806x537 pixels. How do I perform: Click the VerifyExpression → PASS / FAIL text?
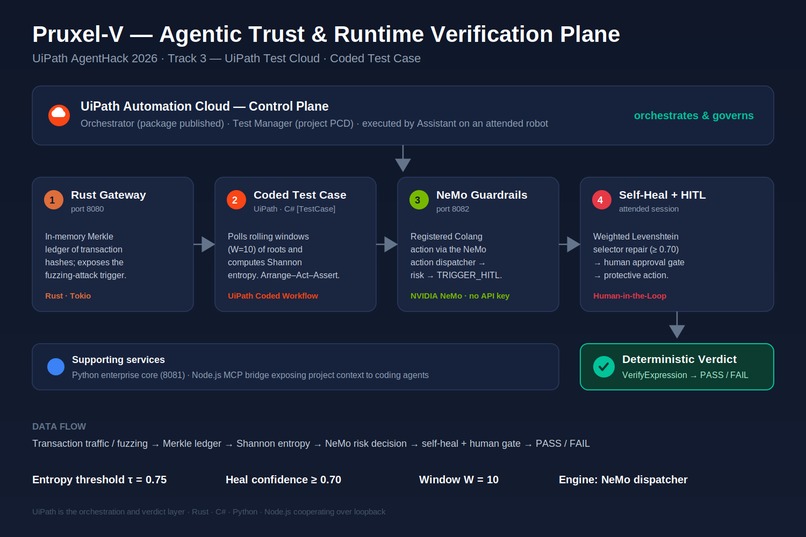coord(685,375)
